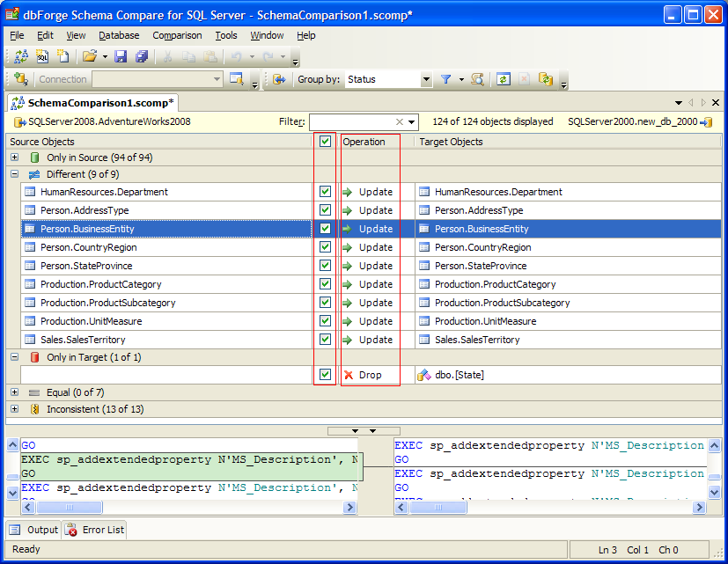This screenshot has height=564, width=728.
Task: Uncheck the Person.CountryRegion checkbox
Action: click(x=325, y=247)
